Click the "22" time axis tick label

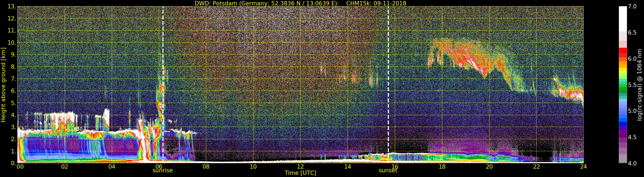coord(536,166)
